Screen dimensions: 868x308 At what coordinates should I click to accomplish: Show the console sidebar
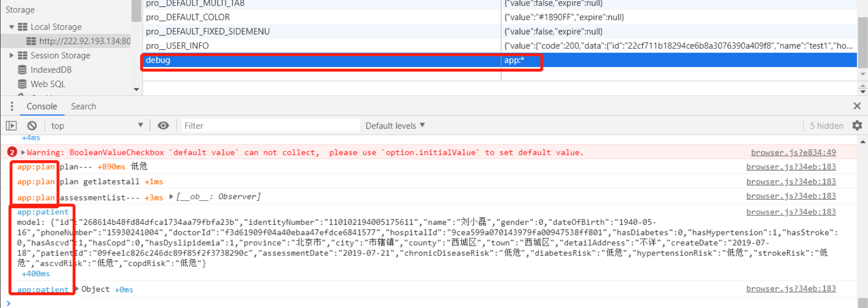pos(11,125)
